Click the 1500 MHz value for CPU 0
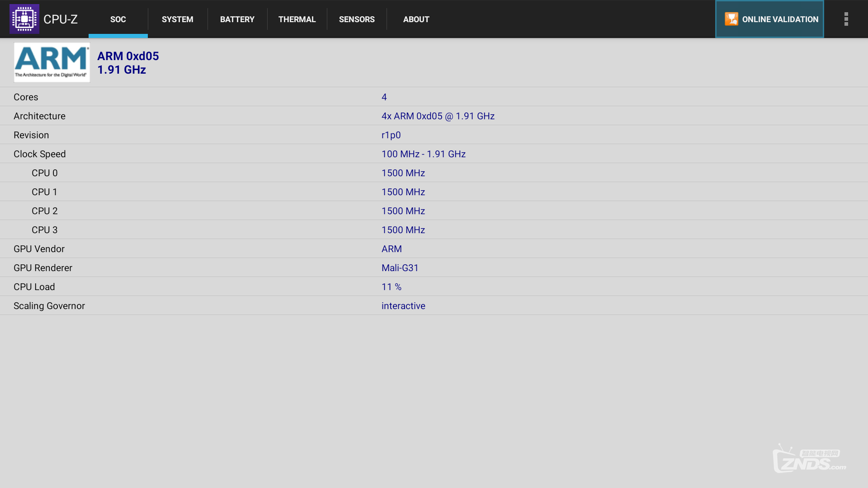Viewport: 868px width, 488px height. point(403,173)
